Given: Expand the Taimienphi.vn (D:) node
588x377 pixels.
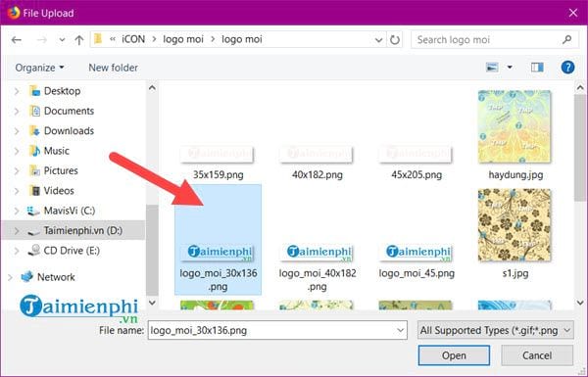Looking at the screenshot, I should [x=17, y=230].
